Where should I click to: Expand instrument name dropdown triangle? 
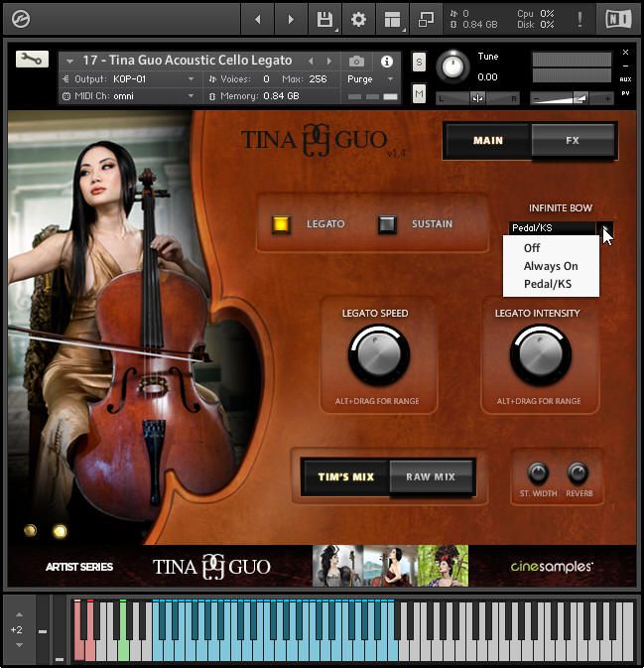pos(69,62)
